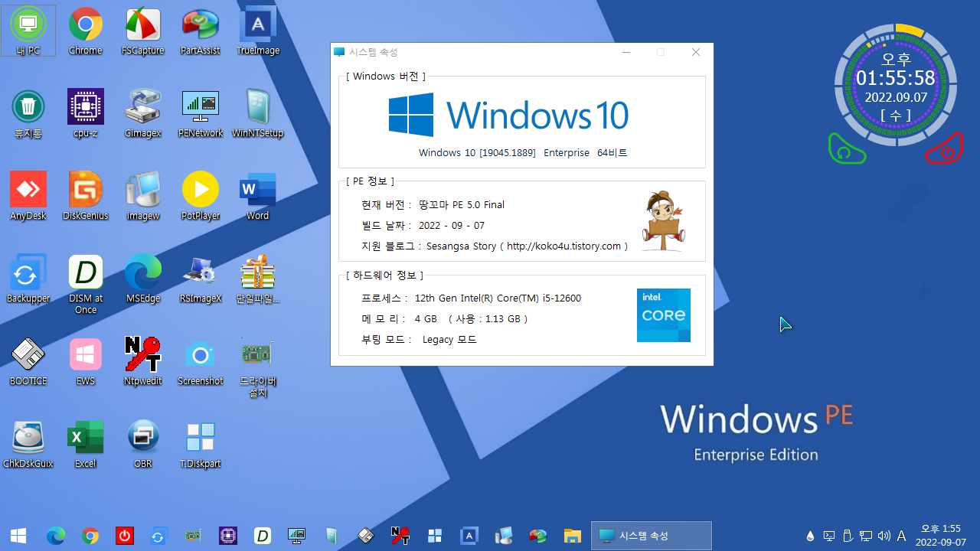This screenshot has width=980, height=551.
Task: Open BOOTICE icon in the taskbar
Action: coord(366,536)
